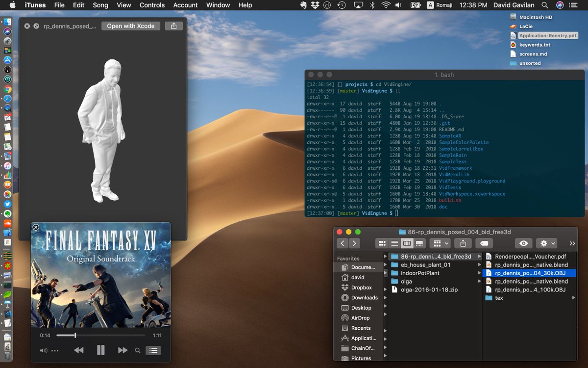Screen dimensions: 588x368
Task: Expand the eb_house_plant_01 folder arrow
Action: (x=479, y=265)
